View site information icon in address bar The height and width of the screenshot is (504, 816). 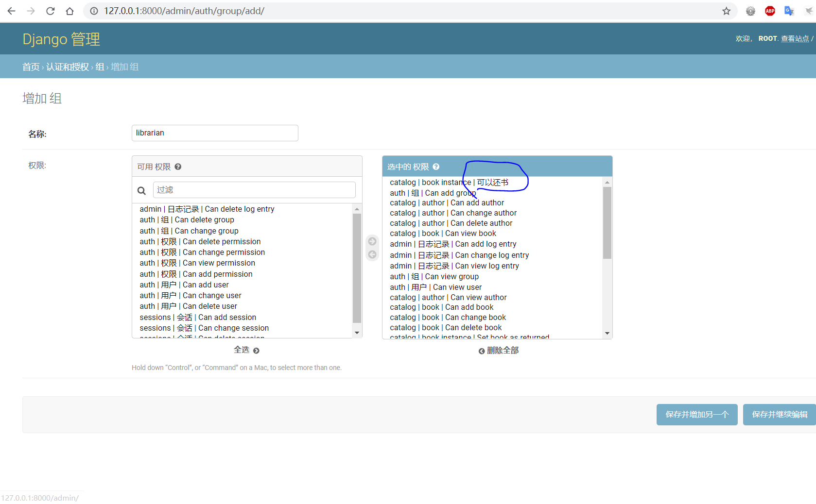(94, 11)
